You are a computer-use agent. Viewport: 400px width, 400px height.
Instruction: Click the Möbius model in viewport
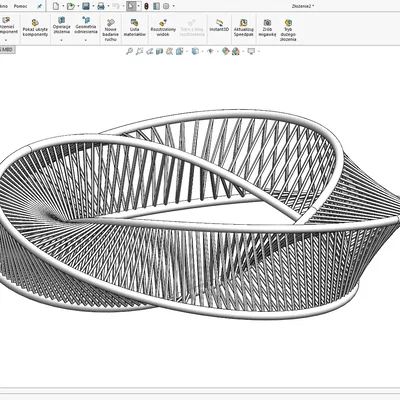[x=200, y=213]
